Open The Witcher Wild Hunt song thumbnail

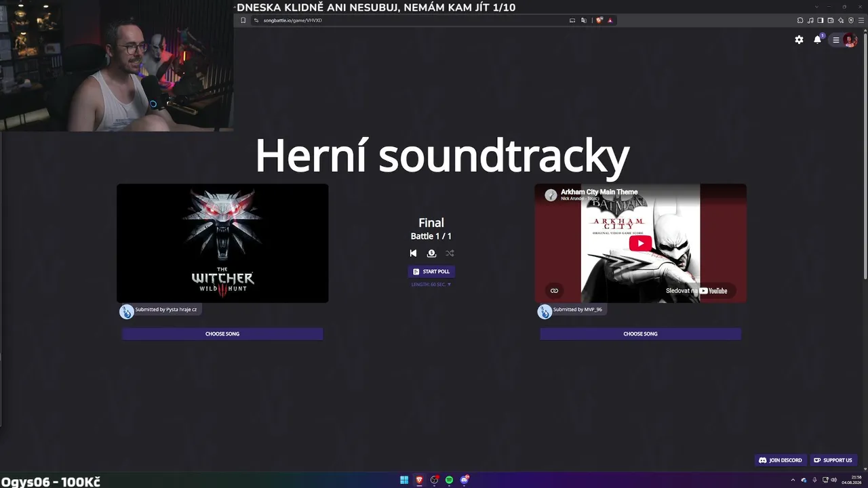click(222, 243)
